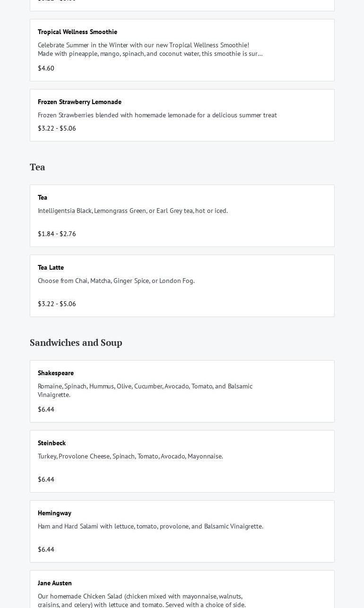Click the Steinbeck turkey and provolone description

click(x=130, y=456)
